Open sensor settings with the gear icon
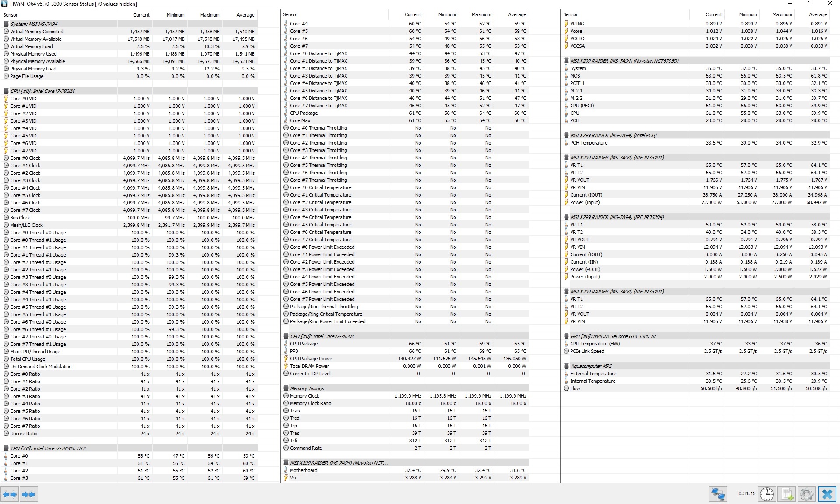The width and height of the screenshot is (840, 504). click(x=807, y=494)
